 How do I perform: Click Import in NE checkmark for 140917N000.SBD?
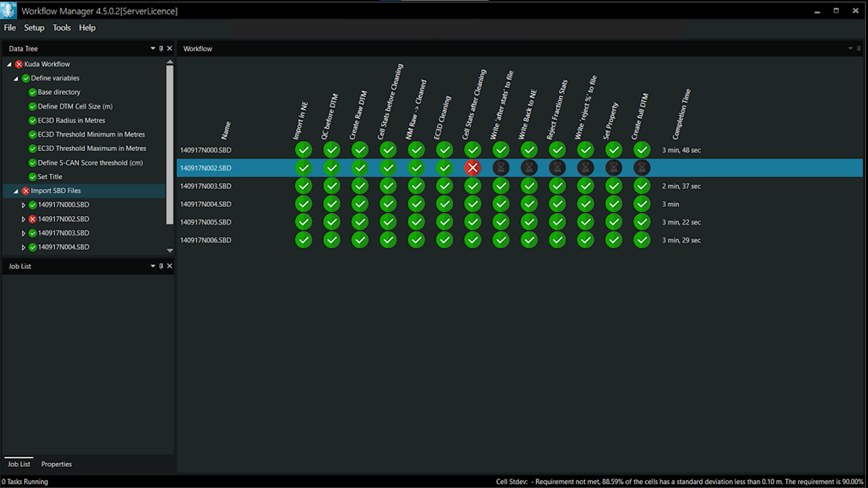click(x=303, y=150)
